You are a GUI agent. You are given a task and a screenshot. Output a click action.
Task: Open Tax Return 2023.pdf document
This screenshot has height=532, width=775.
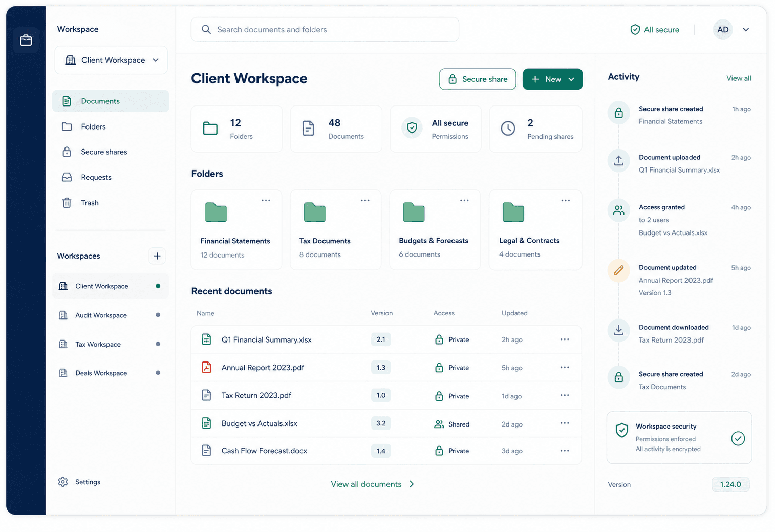pyautogui.click(x=256, y=395)
